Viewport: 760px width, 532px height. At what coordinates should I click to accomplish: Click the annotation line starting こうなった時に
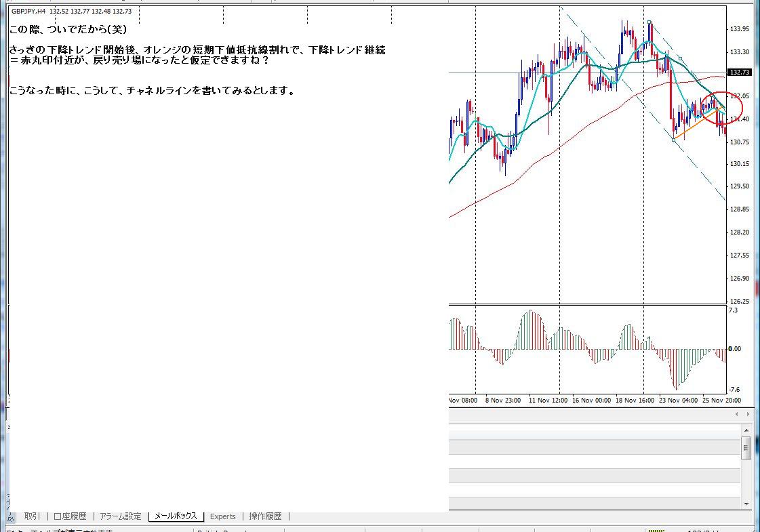coord(152,91)
